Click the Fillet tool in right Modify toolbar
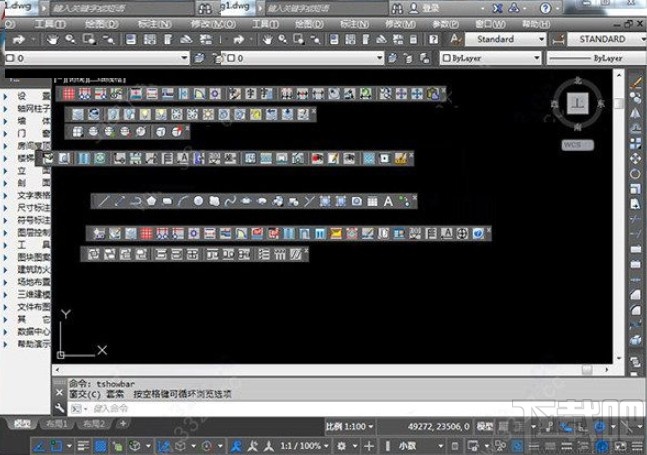This screenshot has height=455, width=647. tap(635, 310)
